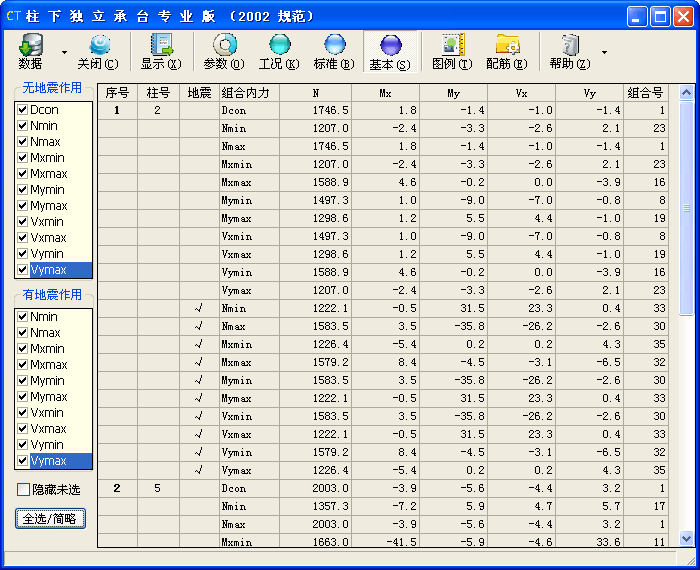The height and width of the screenshot is (570, 700).
Task: Click the 序号 column header
Action: point(117,93)
